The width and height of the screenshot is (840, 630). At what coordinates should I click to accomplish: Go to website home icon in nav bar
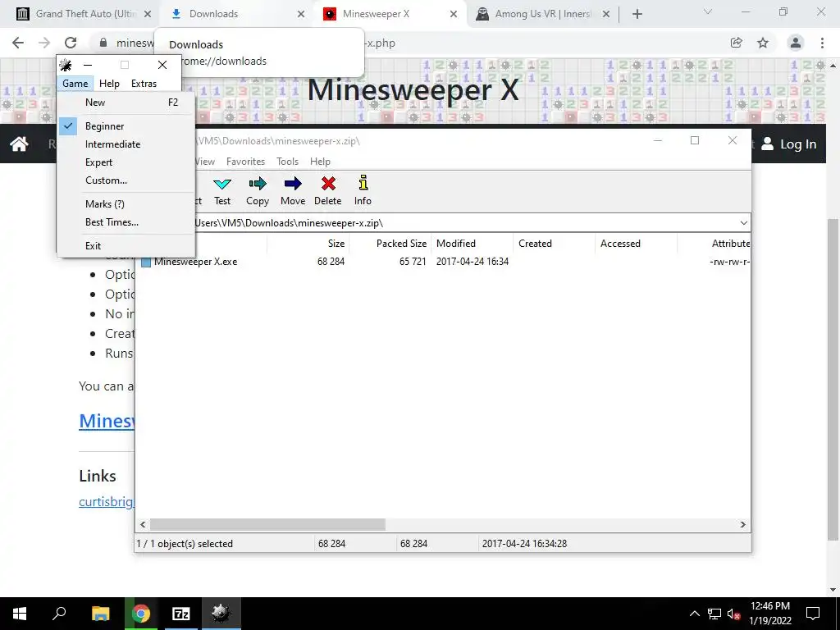point(20,144)
